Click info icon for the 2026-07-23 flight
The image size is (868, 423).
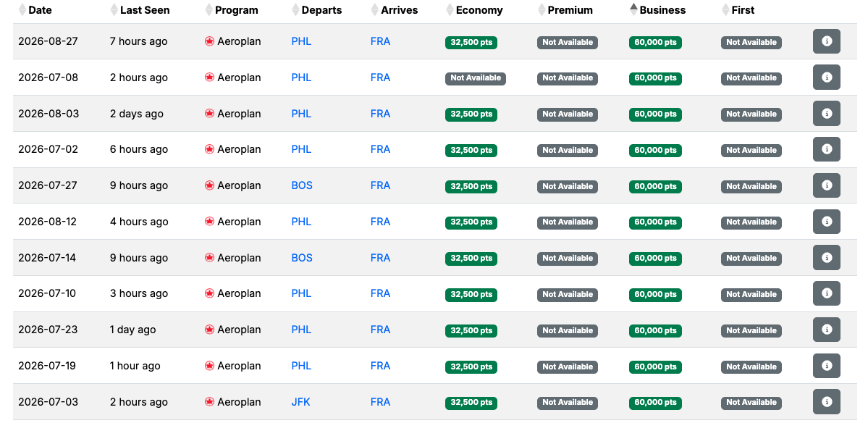826,330
